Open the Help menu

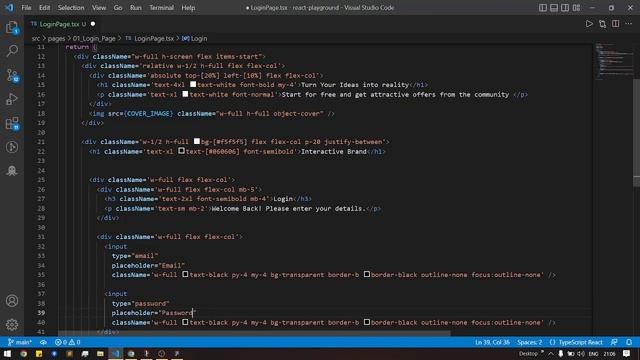tap(188, 8)
